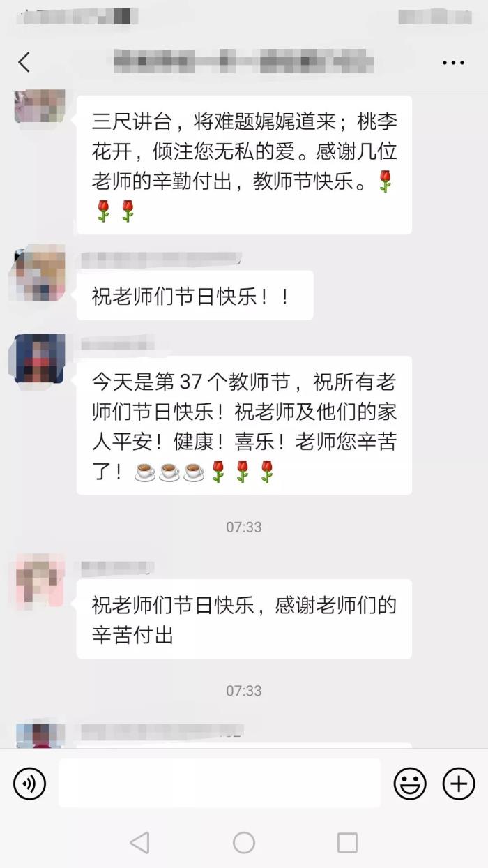
Task: Tap the Android home circle button
Action: pyautogui.click(x=244, y=842)
